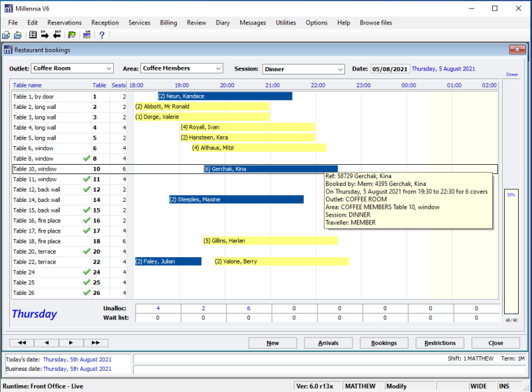Open help via the question mark icon
The width and height of the screenshot is (532, 392).
[x=102, y=35]
